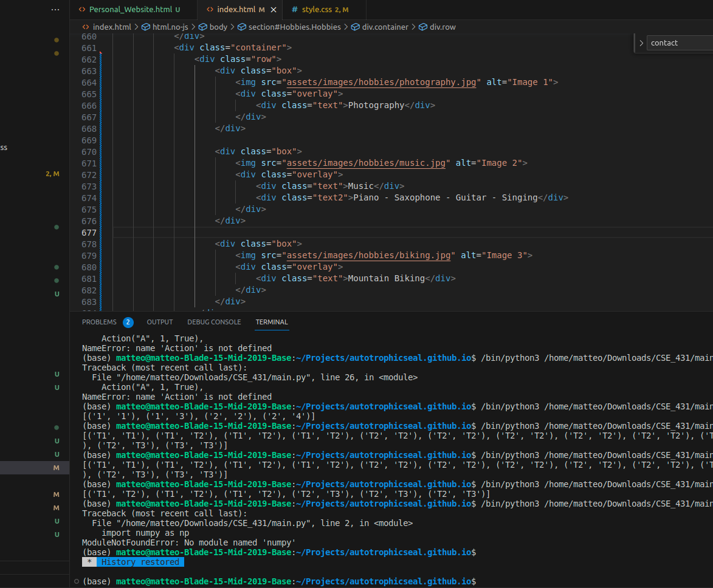Focus the find field containing "contact"
713x588 pixels.
point(678,43)
